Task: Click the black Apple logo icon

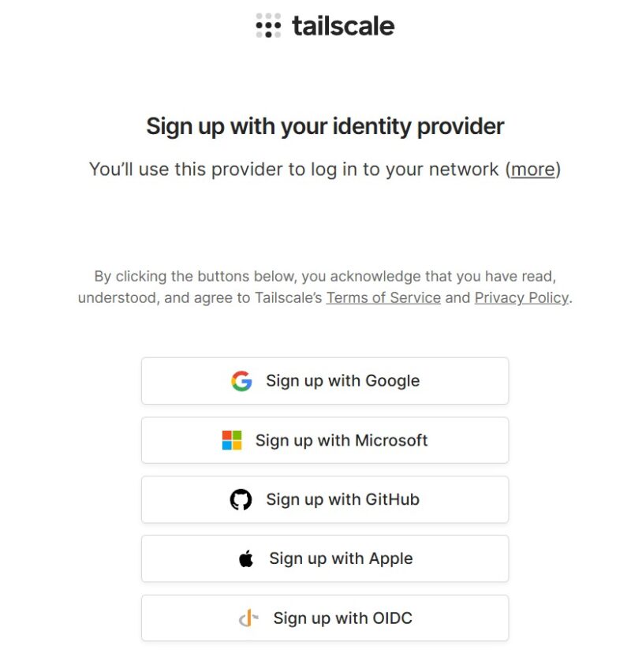Action: click(246, 559)
